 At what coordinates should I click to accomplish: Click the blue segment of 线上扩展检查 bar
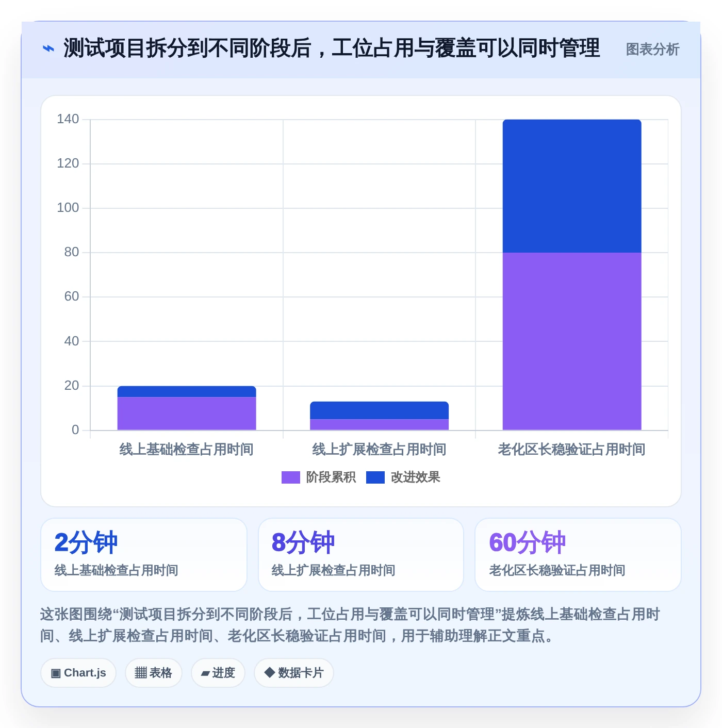click(379, 410)
